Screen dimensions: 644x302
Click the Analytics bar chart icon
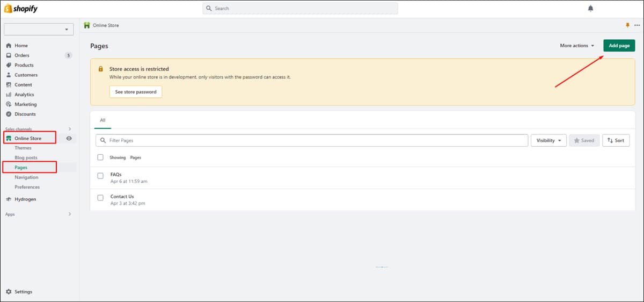[9, 95]
